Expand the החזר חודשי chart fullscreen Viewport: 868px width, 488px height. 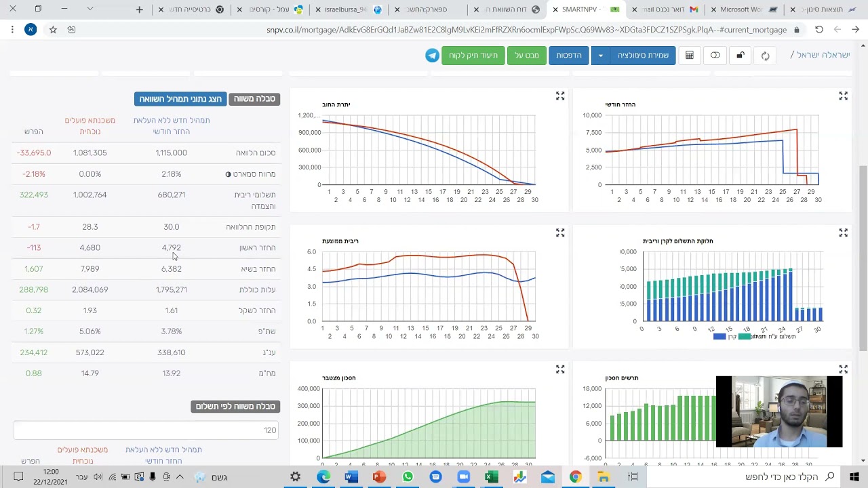[x=843, y=96]
